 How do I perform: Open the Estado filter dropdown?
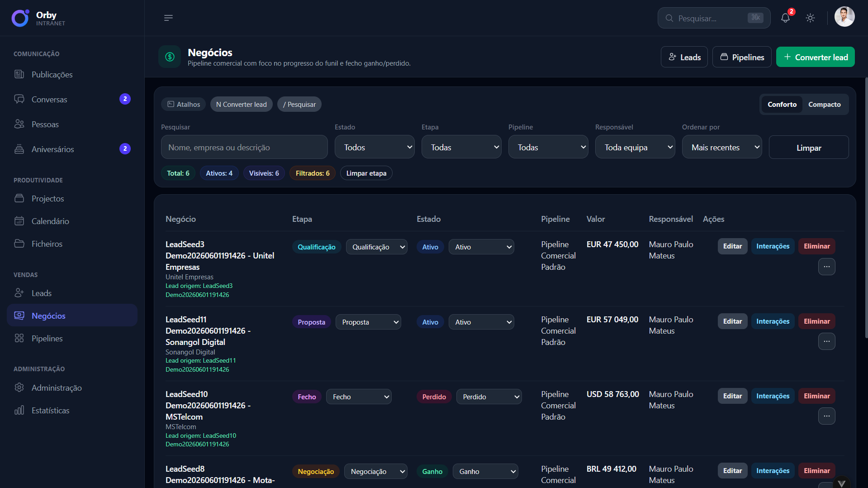[x=375, y=147]
